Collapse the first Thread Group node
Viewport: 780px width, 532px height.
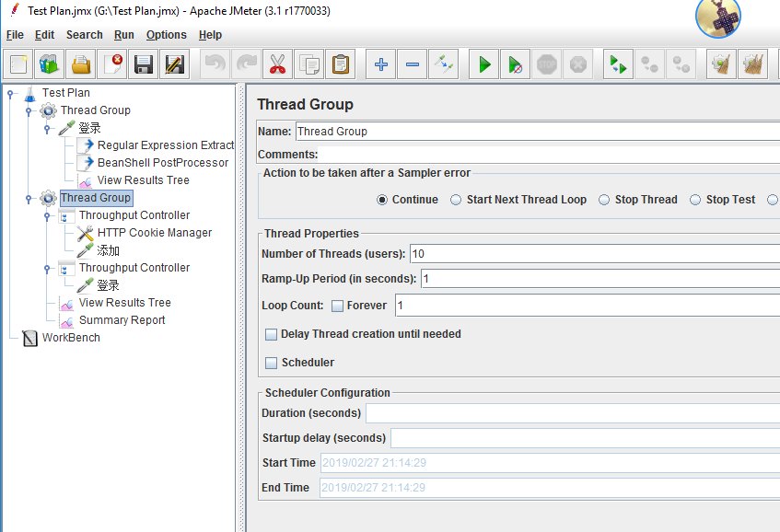29,110
